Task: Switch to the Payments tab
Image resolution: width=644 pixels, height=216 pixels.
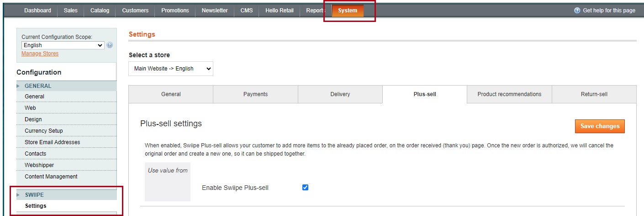Action: [x=255, y=94]
